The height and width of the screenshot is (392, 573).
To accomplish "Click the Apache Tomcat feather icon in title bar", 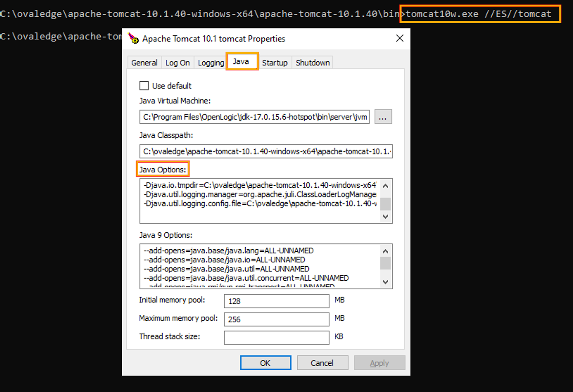I will [134, 38].
